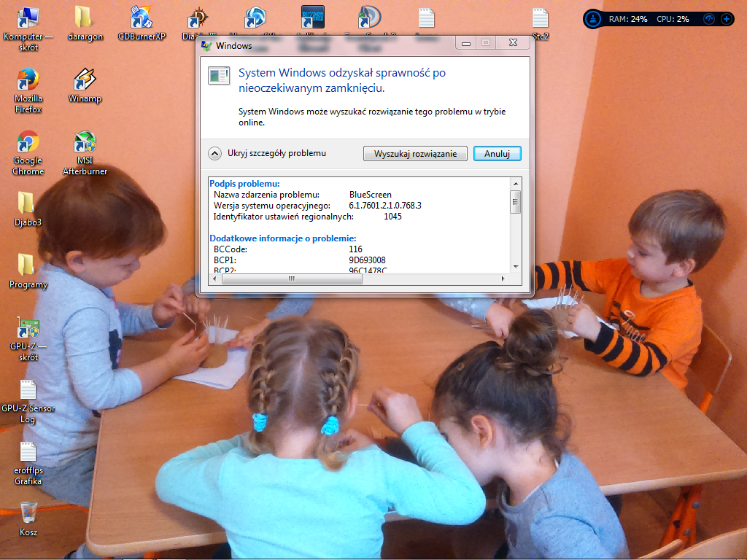The height and width of the screenshot is (560, 747).
Task: Click the 'Podpis problemu:' heading text
Action: click(x=244, y=183)
